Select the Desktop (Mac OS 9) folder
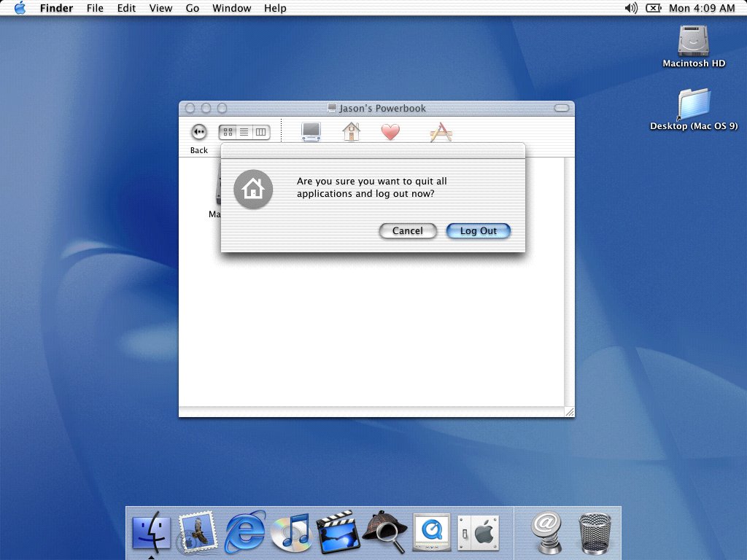This screenshot has height=560, width=747. [x=694, y=109]
